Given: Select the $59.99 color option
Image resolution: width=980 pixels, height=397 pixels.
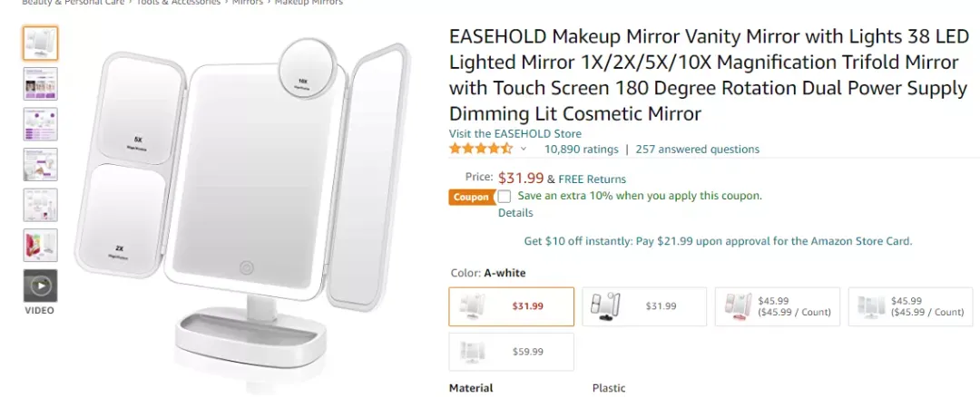Looking at the screenshot, I should pos(511,352).
